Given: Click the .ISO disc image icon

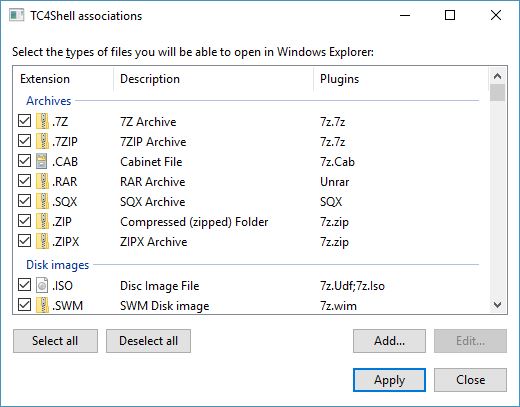Looking at the screenshot, I should (x=42, y=285).
